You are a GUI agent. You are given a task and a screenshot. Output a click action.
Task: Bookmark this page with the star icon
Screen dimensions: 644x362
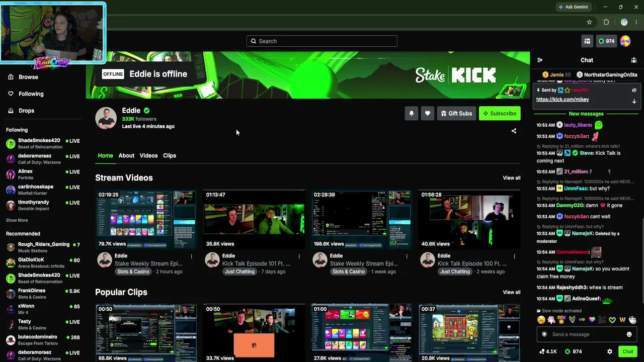tap(589, 22)
